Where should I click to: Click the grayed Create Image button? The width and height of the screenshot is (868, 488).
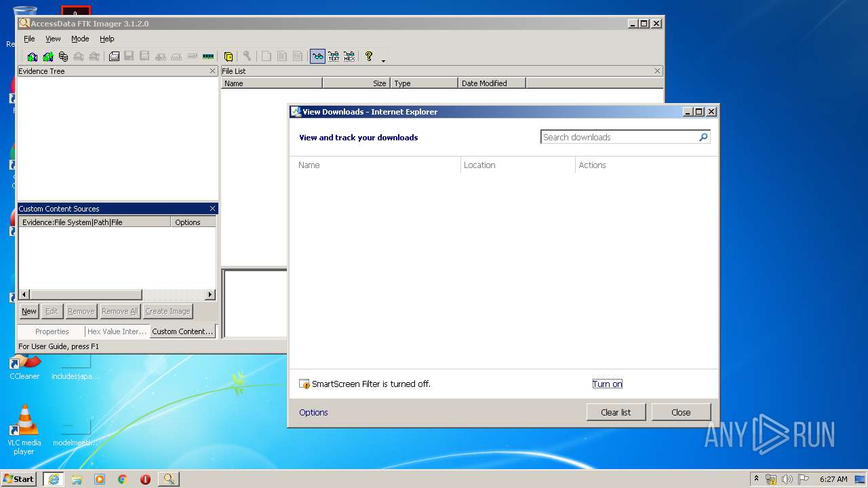(x=167, y=311)
